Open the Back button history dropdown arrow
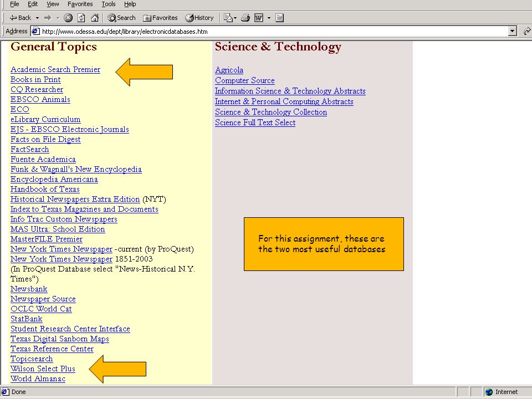Screen dimensions: 532x399 tap(37, 18)
